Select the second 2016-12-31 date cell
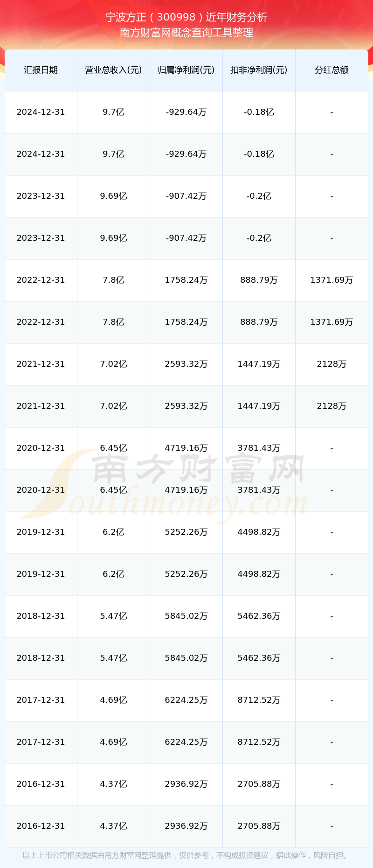 pos(41,826)
